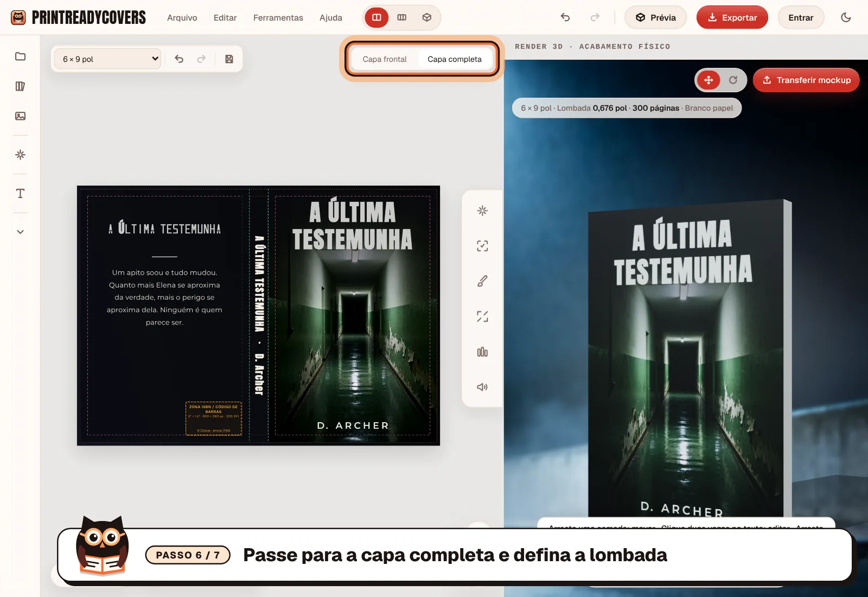The image size is (868, 597).
Task: Click the D. ARCHER author name on front cover
Action: click(x=353, y=425)
